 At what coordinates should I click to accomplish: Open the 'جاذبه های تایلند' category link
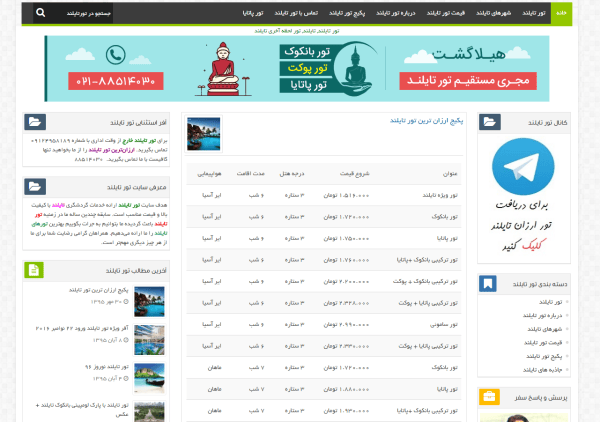pos(542,370)
